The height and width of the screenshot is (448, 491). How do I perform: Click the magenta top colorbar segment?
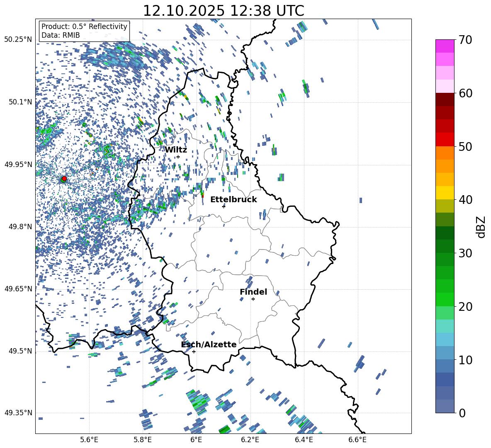[x=445, y=46]
